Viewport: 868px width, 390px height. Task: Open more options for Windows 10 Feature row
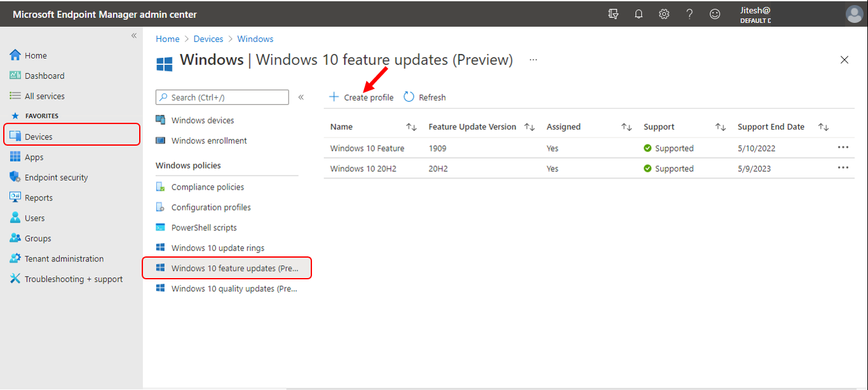tap(843, 147)
